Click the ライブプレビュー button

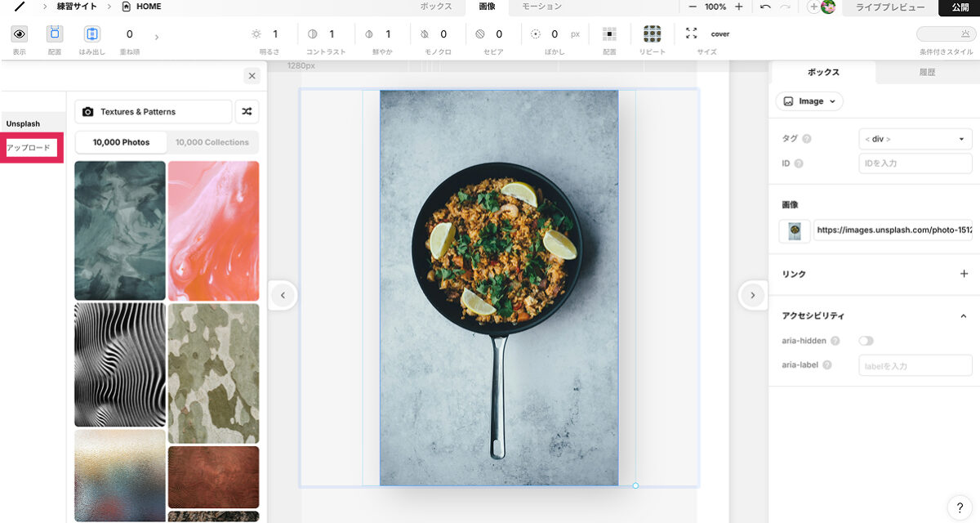[889, 7]
